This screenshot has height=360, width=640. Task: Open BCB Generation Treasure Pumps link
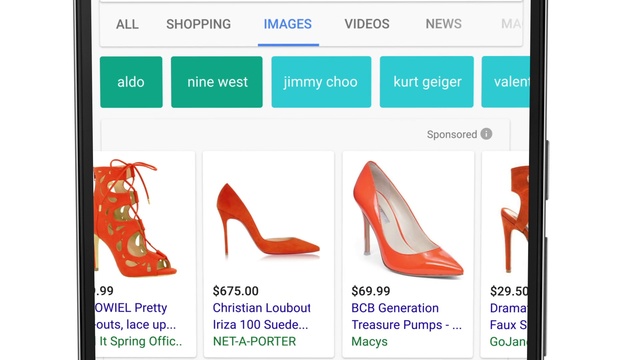pos(407,316)
